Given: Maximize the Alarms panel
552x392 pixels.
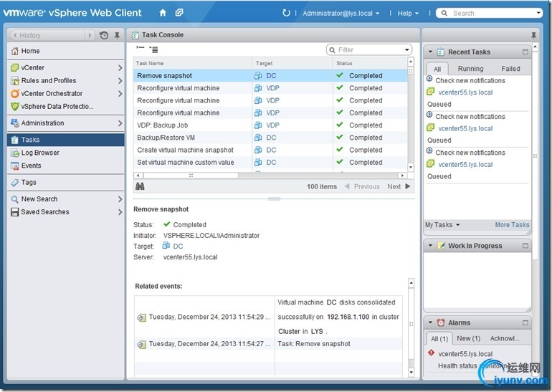Looking at the screenshot, I should pos(525,322).
